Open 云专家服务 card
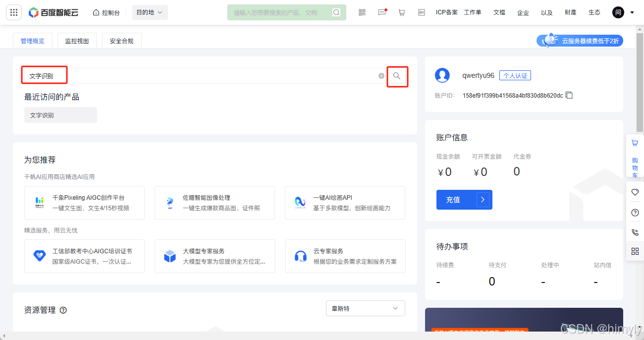Screen dimensions: 644x340 point(345,256)
